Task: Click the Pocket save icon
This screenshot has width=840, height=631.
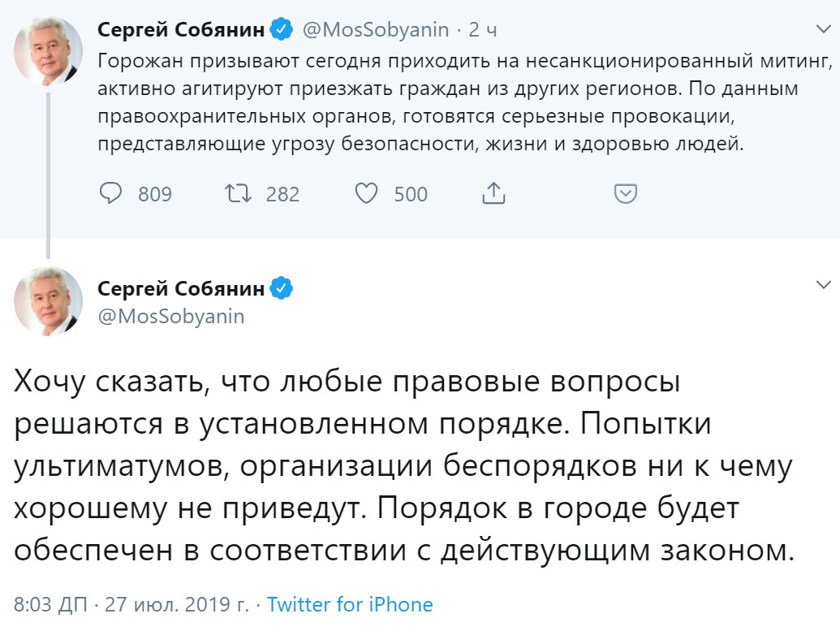Action: [624, 193]
